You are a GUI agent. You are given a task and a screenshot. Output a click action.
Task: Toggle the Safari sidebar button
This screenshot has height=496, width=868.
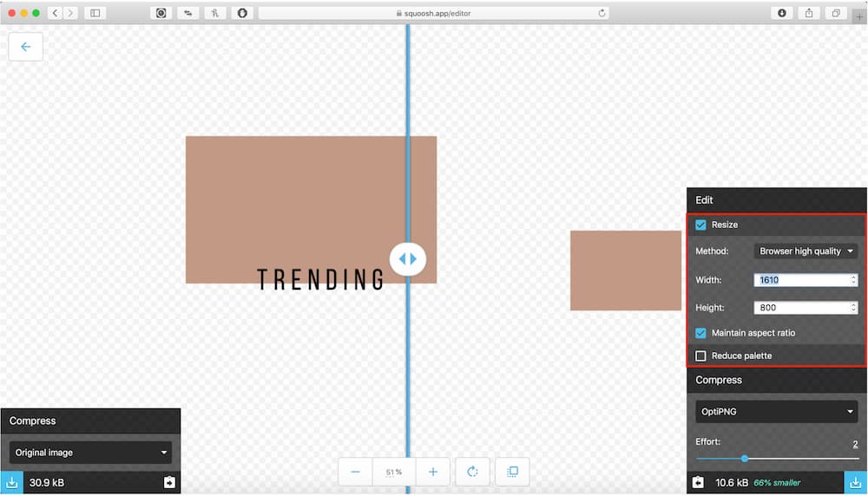coord(95,13)
